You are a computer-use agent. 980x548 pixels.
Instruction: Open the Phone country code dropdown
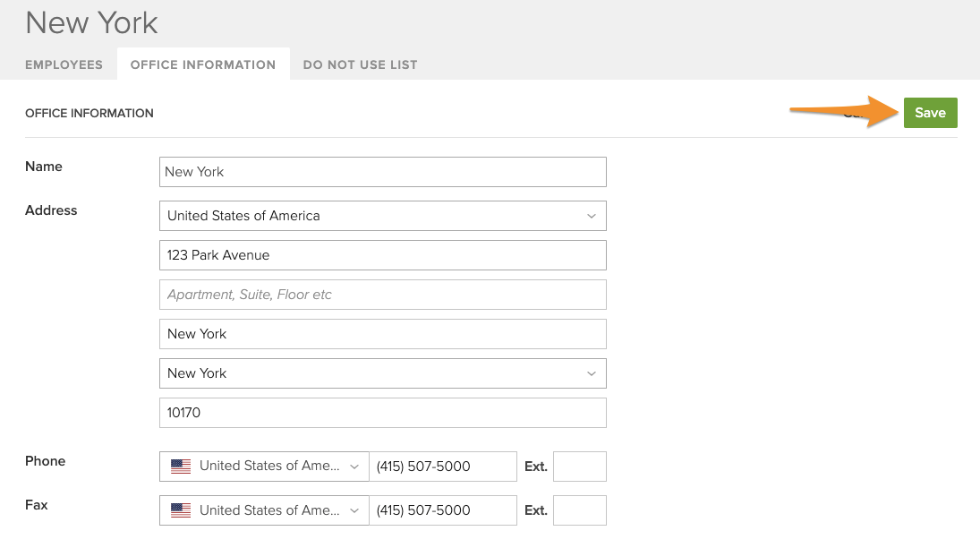(x=268, y=467)
